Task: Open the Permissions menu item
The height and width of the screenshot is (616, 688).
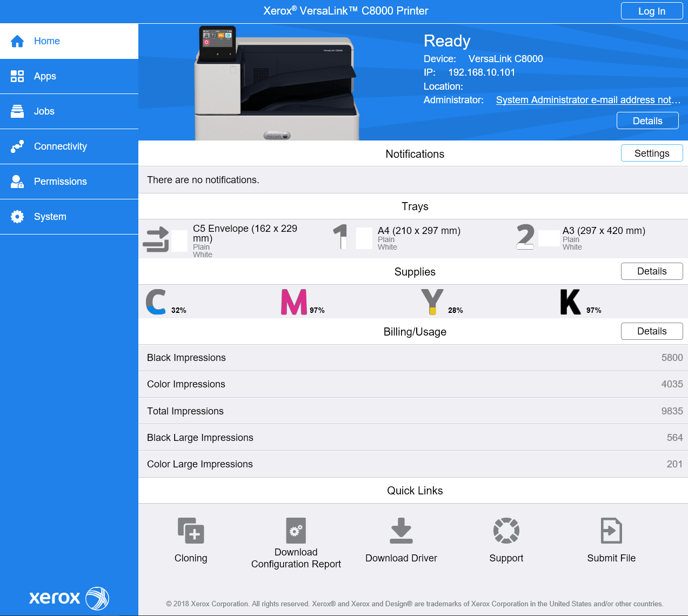Action: point(69,182)
